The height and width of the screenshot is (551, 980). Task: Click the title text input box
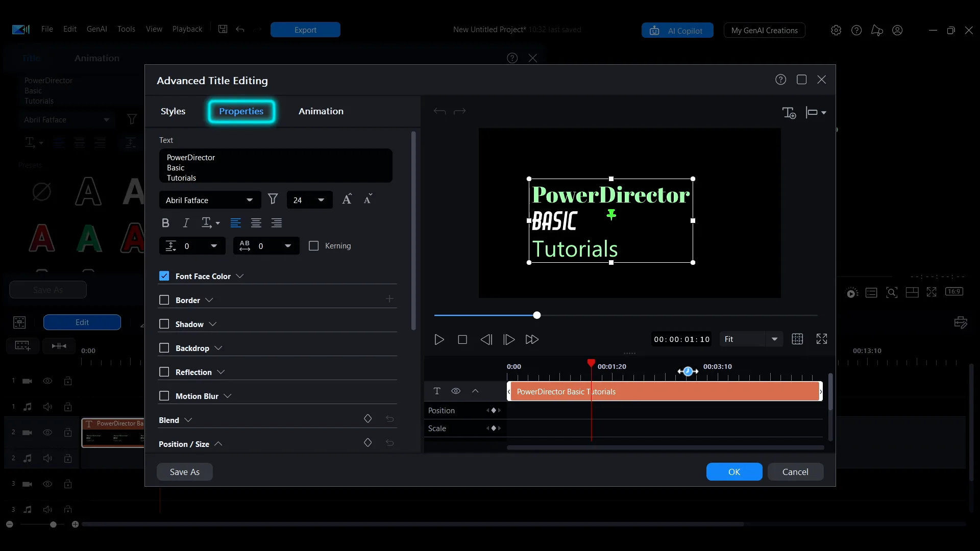click(276, 166)
